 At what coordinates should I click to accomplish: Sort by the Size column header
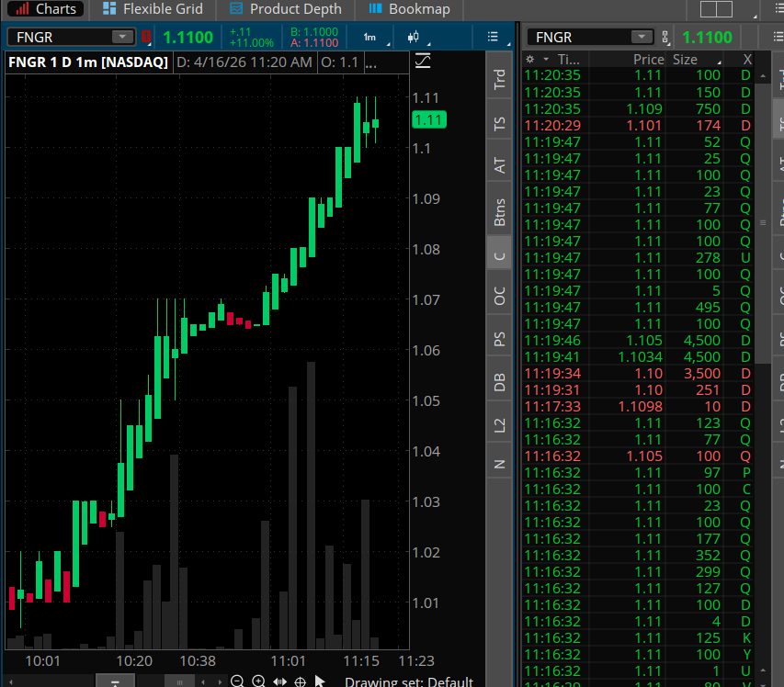point(685,60)
